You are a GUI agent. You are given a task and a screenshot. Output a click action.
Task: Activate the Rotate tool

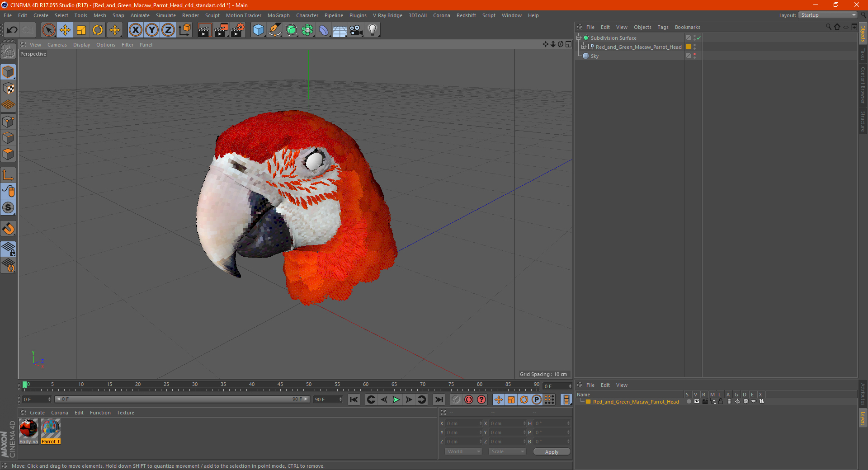(98, 30)
